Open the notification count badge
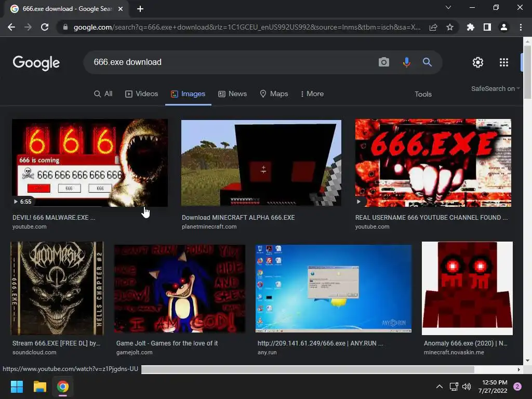 [x=517, y=387]
